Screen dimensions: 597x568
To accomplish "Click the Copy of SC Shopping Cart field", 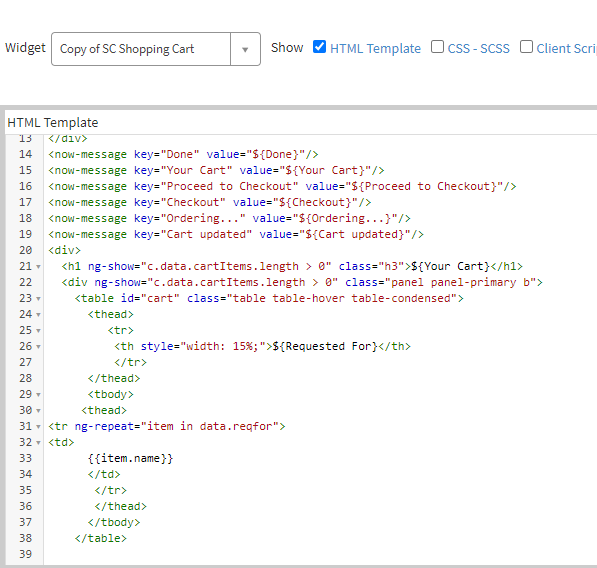I will [141, 49].
